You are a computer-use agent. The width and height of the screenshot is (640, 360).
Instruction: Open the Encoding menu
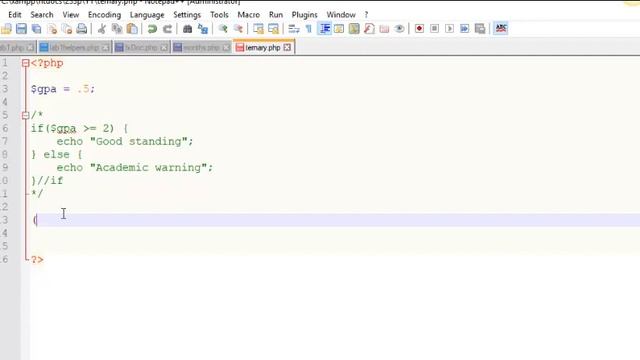coord(104,15)
